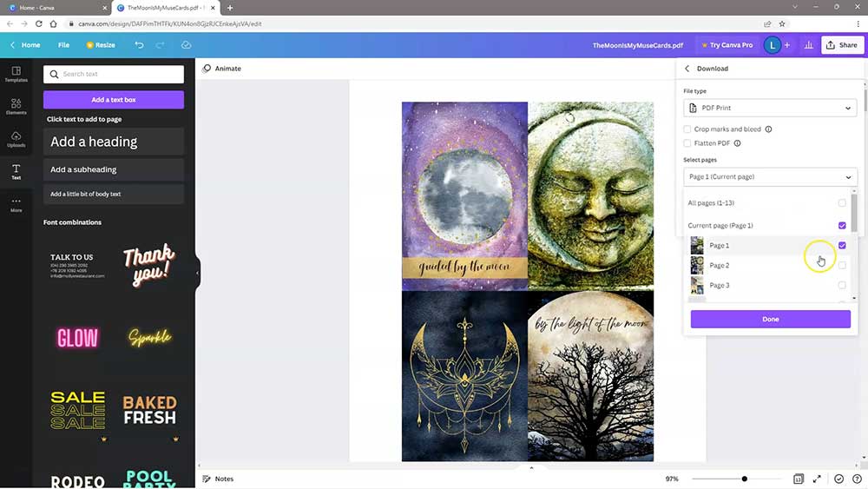Reload the browser page
Viewport: 868px width, 489px height.
tap(39, 23)
